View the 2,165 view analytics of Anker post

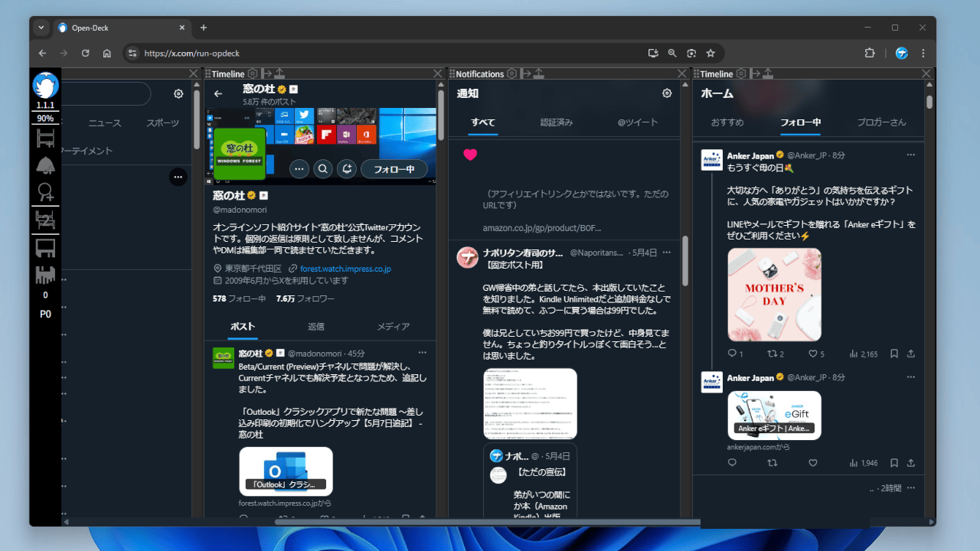864,354
